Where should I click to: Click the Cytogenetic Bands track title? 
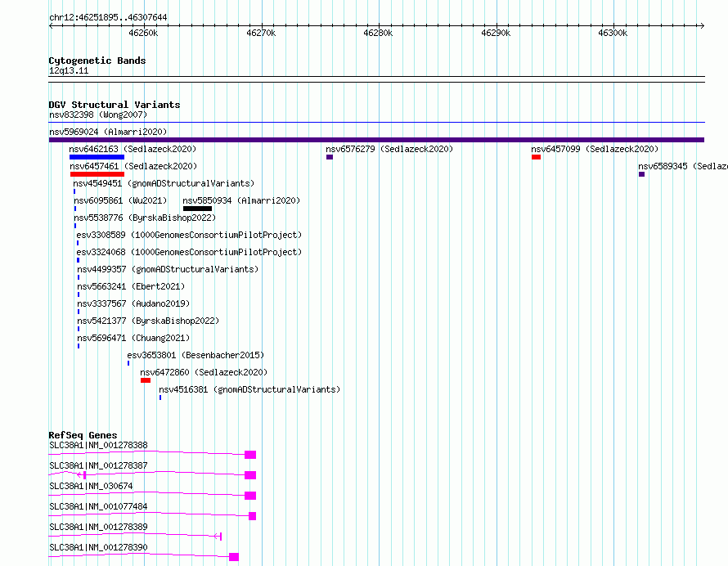(x=97, y=61)
